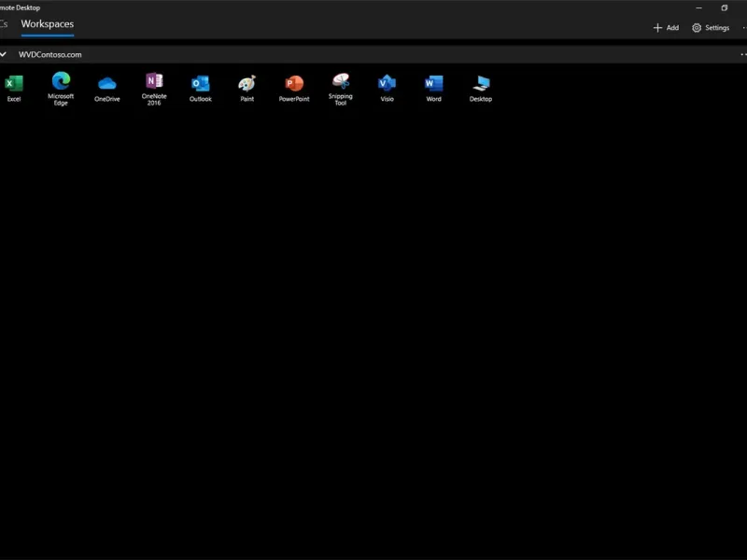Restore down the Remote Desktop window
747x560 pixels.
[725, 7]
